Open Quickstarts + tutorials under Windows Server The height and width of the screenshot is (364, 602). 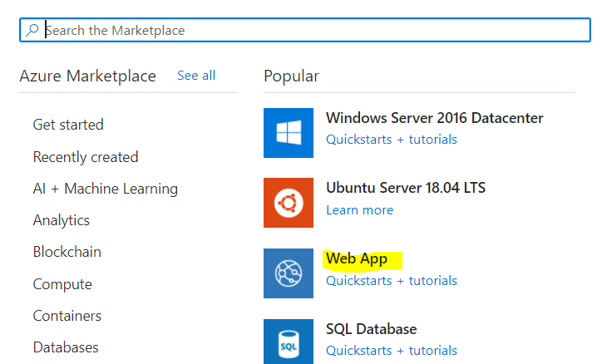pyautogui.click(x=391, y=140)
